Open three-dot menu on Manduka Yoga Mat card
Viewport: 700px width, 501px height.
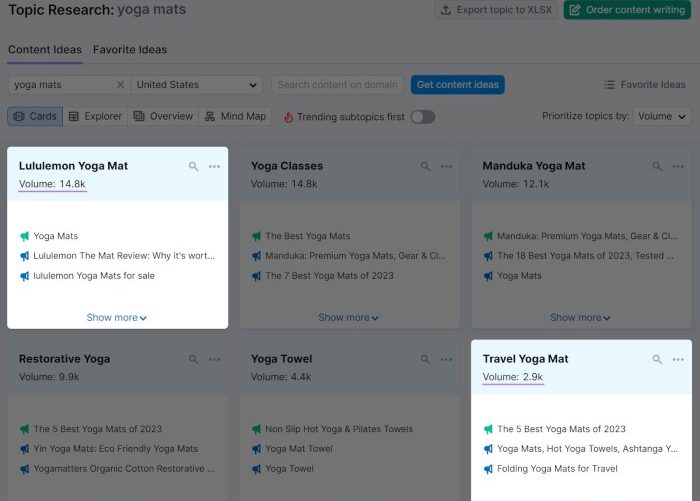click(678, 167)
